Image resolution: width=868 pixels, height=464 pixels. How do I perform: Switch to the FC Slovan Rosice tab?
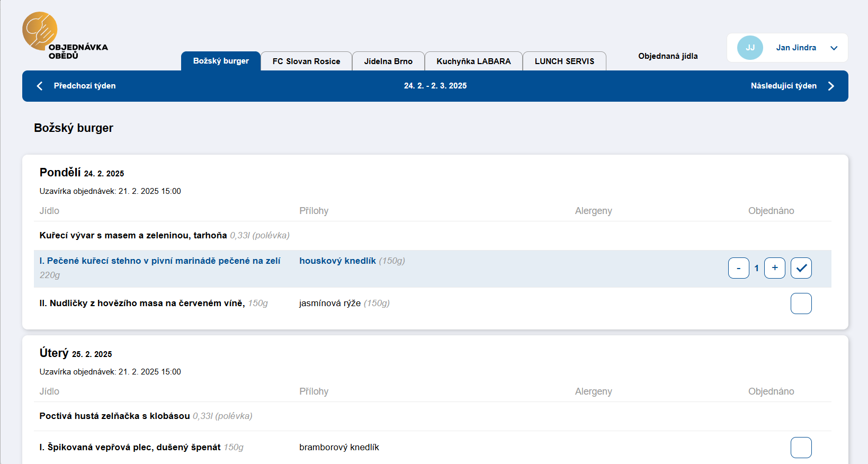tap(306, 61)
